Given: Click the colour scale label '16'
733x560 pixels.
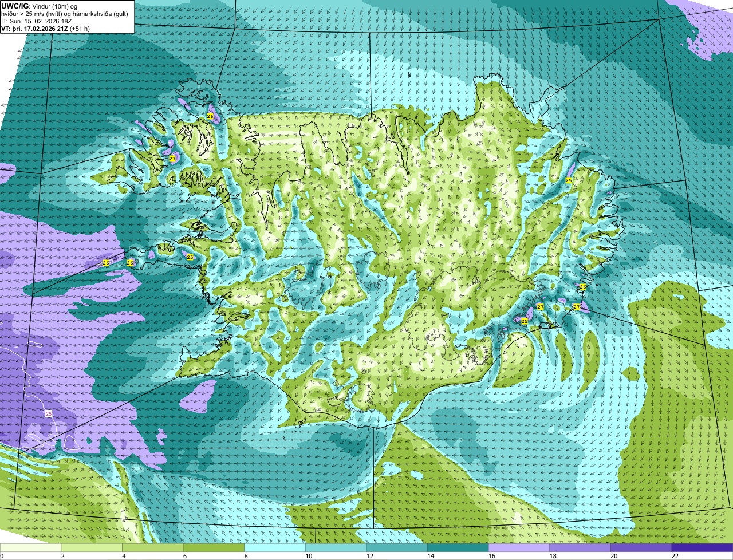Looking at the screenshot, I should point(492,555).
